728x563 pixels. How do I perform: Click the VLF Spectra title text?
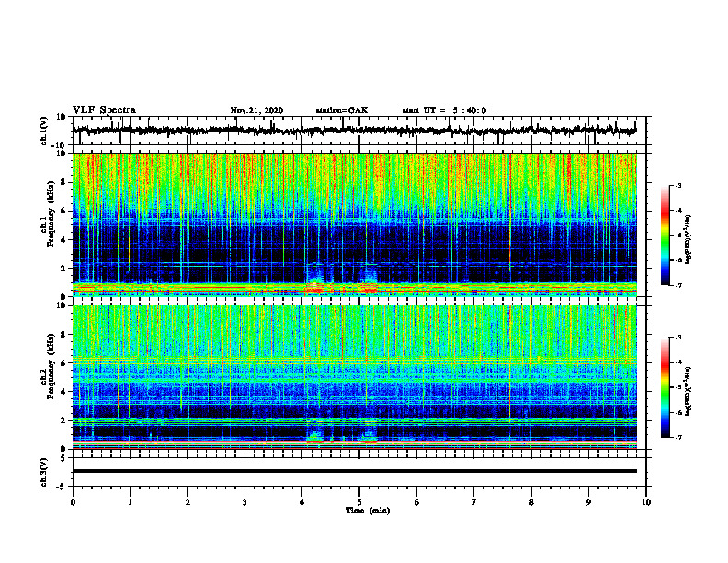coord(104,110)
